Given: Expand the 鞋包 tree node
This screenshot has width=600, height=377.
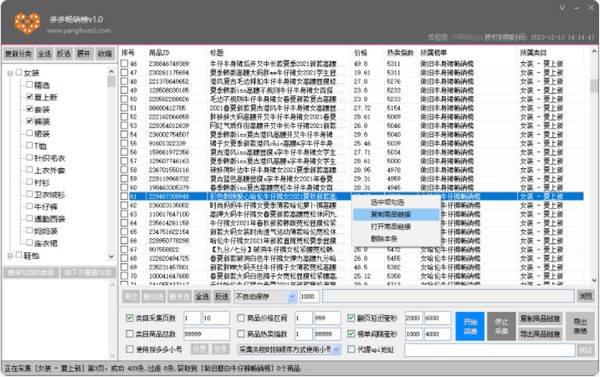Looking at the screenshot, I should [x=10, y=255].
